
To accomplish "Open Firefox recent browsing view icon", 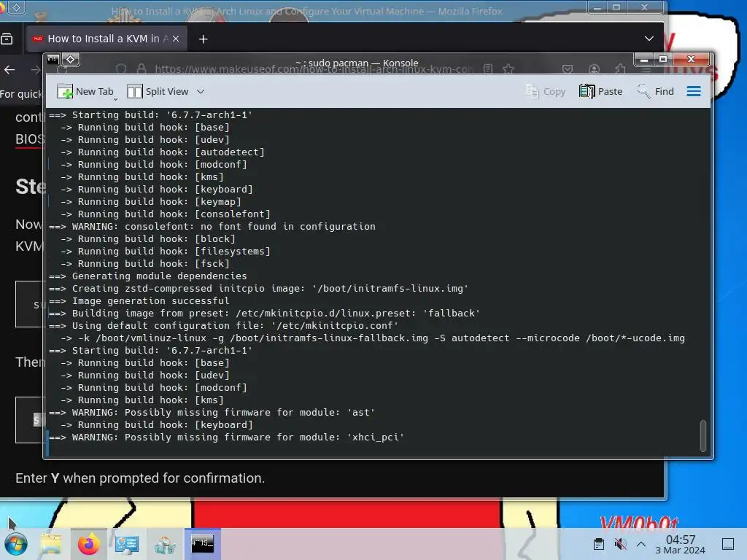I will (x=7, y=39).
